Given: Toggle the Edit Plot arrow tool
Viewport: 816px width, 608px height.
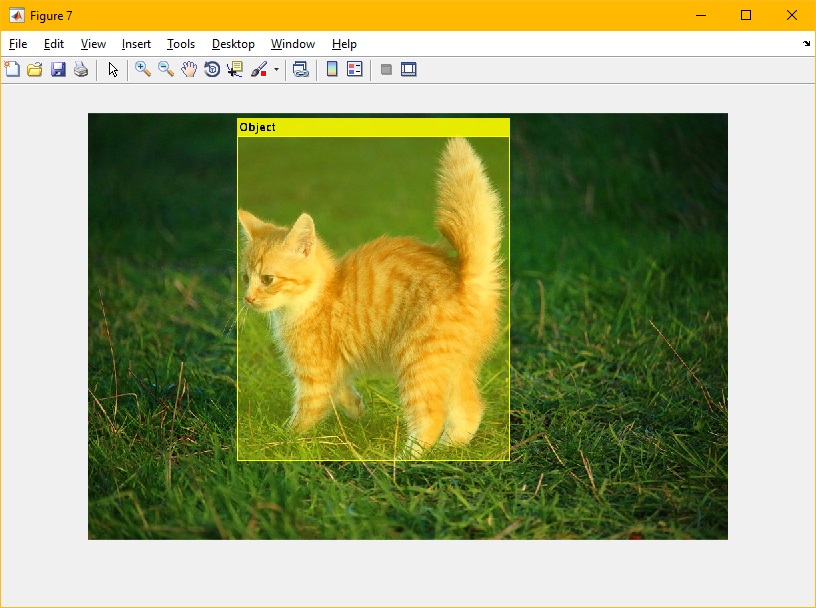Looking at the screenshot, I should pyautogui.click(x=113, y=69).
